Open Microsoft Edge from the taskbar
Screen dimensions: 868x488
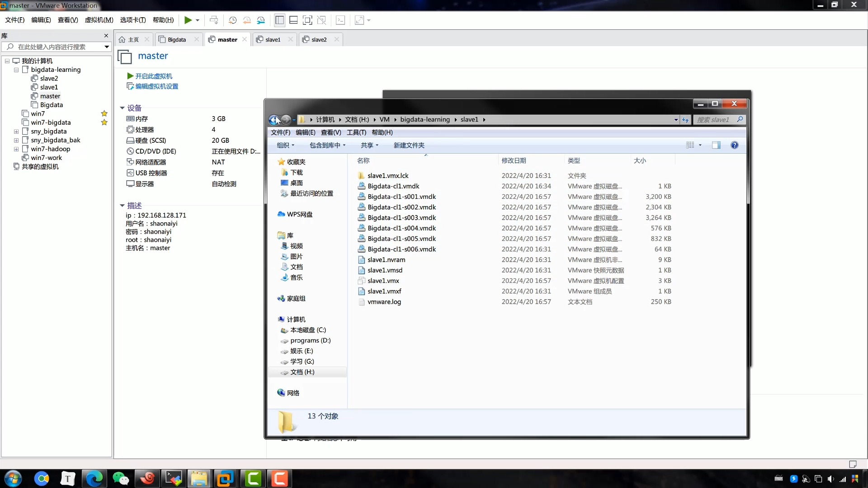pyautogui.click(x=94, y=479)
